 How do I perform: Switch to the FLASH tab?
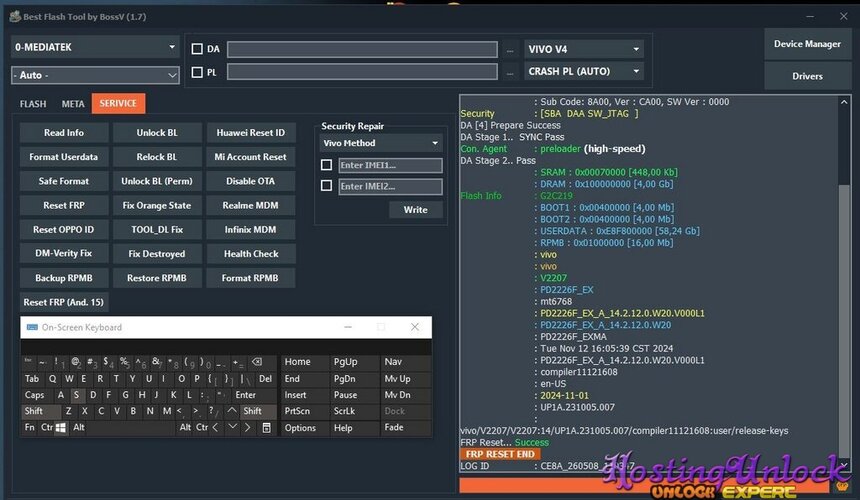(33, 104)
